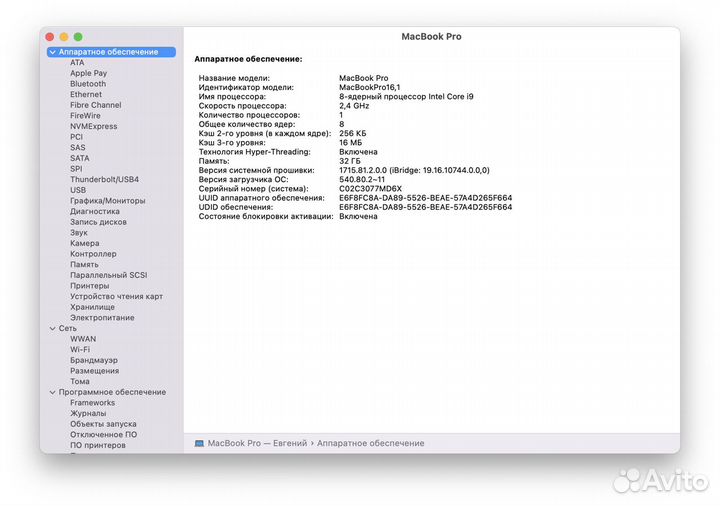Select Диагностика in the sidebar

point(95,211)
